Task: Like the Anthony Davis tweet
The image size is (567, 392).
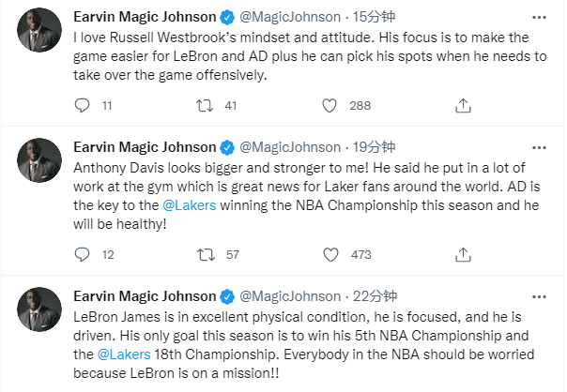Action: [329, 253]
